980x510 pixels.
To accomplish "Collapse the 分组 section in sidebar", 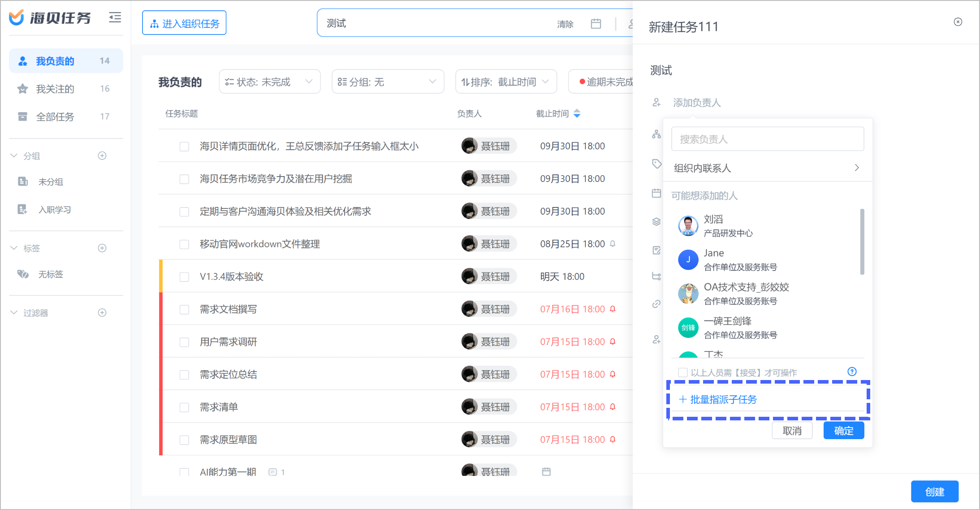I will [x=13, y=156].
